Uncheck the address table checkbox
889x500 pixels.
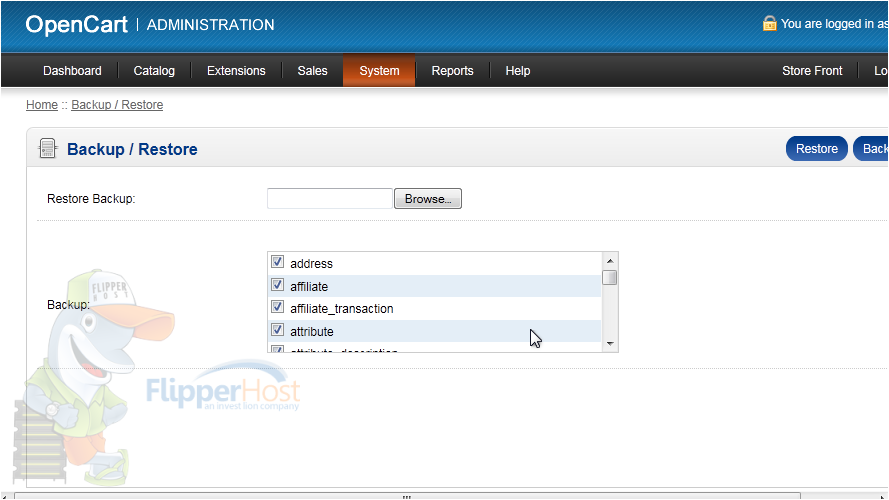[x=277, y=262]
